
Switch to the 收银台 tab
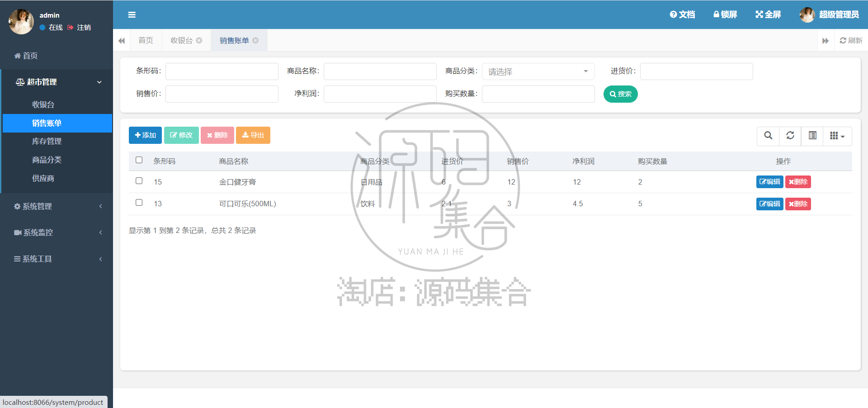181,40
